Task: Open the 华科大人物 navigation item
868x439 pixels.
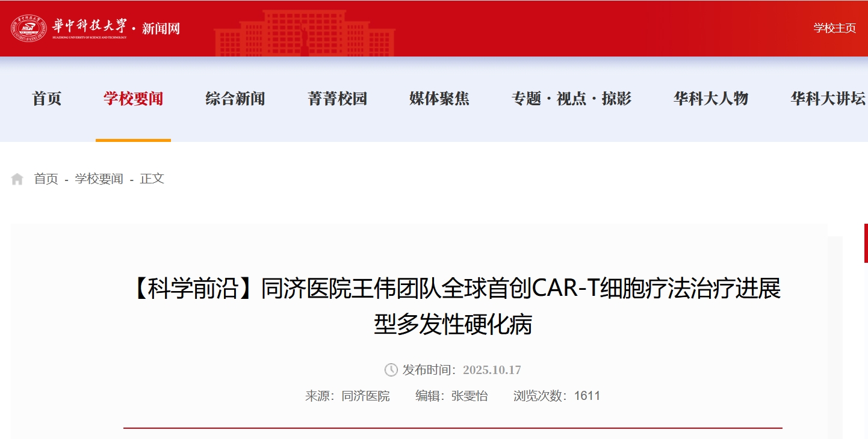Action: click(x=710, y=99)
